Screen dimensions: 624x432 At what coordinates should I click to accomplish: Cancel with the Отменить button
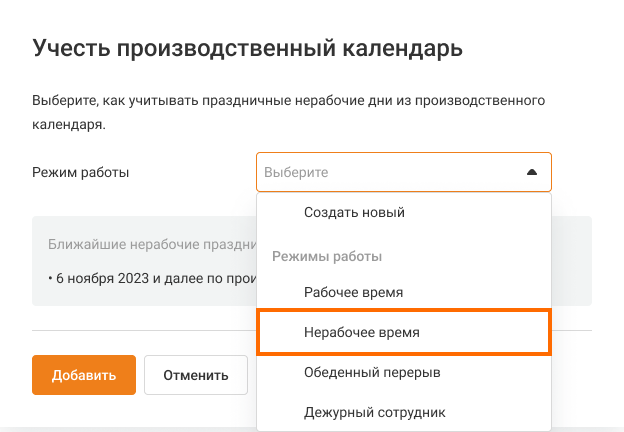(195, 375)
